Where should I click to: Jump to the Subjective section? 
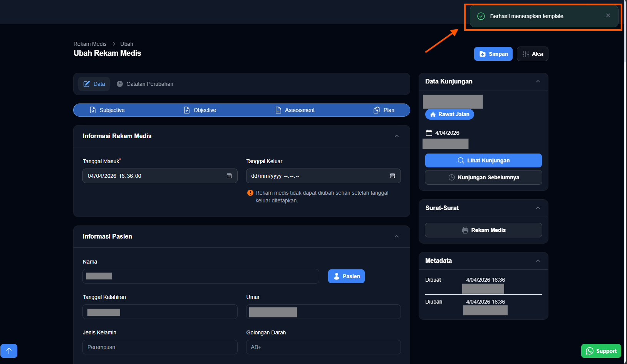[x=107, y=110]
